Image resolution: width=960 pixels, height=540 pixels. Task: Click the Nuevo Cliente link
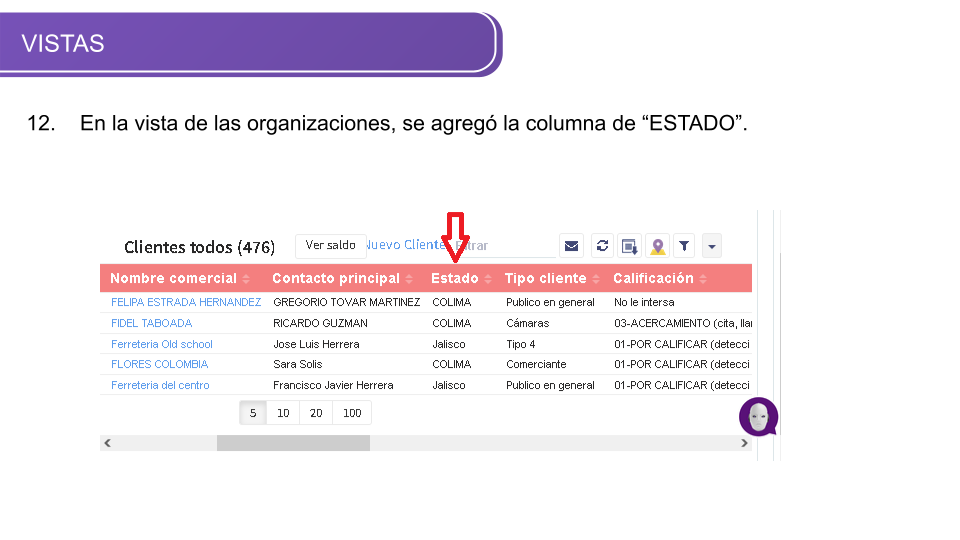coord(405,245)
